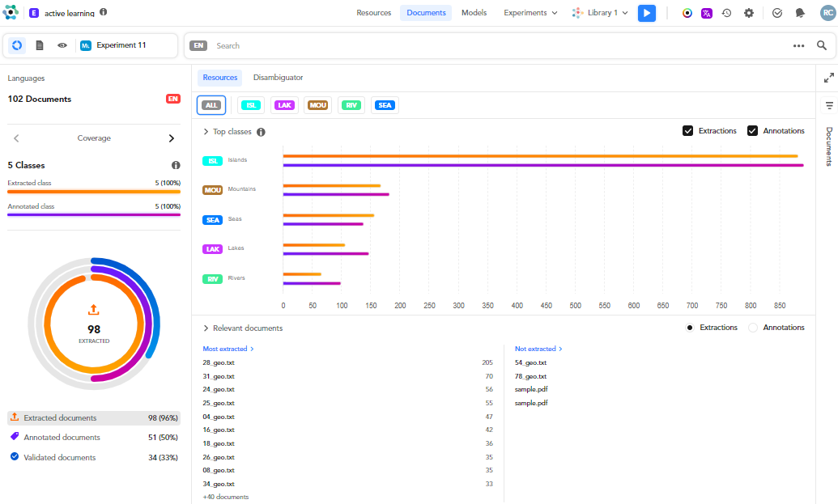
Task: Open the Library 1 dropdown
Action: point(600,13)
